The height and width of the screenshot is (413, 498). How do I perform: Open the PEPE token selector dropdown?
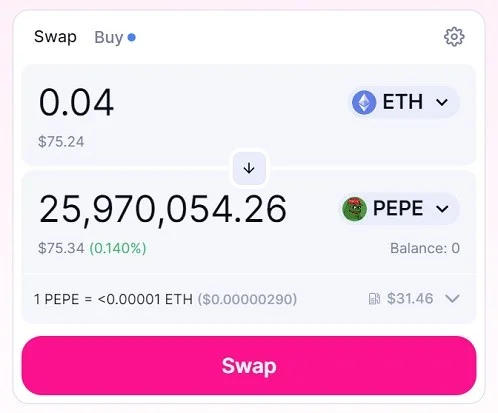399,209
